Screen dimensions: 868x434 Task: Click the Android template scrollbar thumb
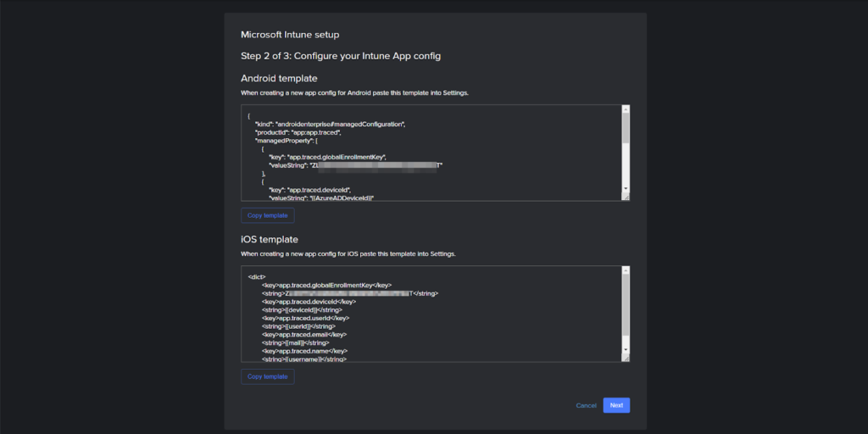click(x=626, y=128)
